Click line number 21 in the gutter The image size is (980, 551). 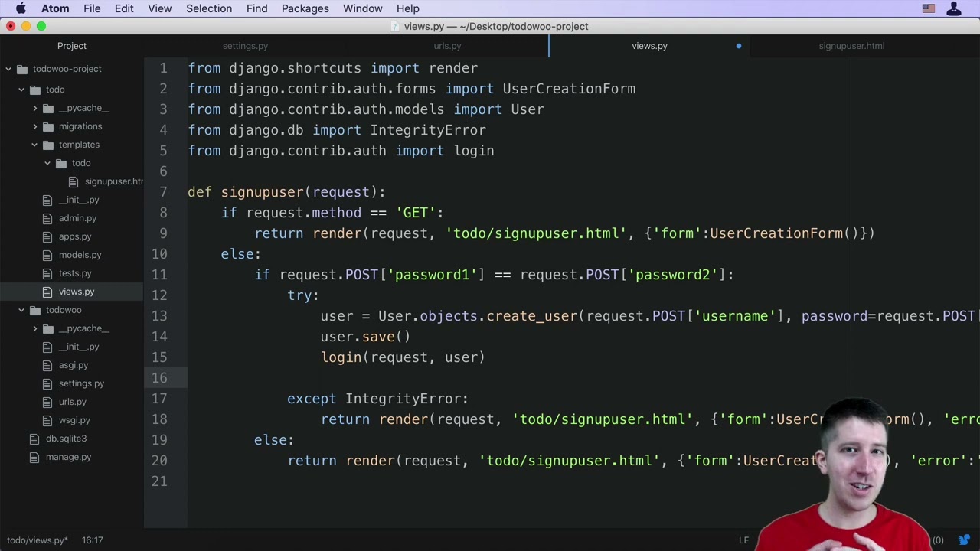click(159, 481)
